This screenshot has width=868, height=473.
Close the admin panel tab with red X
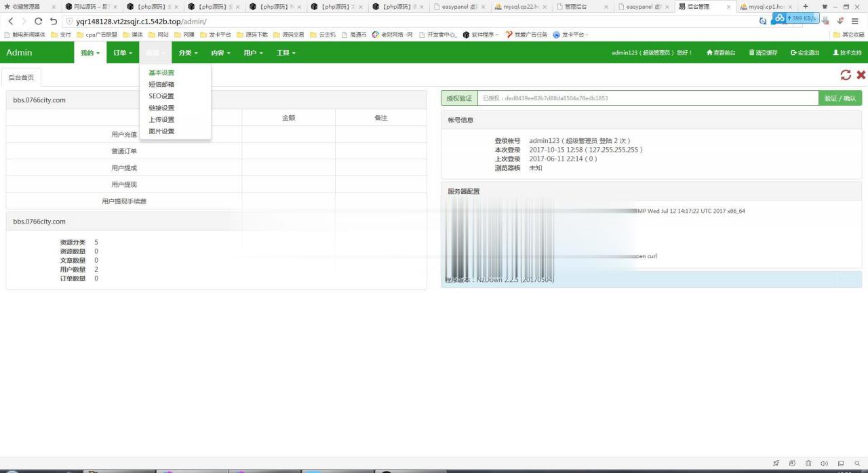click(x=861, y=75)
